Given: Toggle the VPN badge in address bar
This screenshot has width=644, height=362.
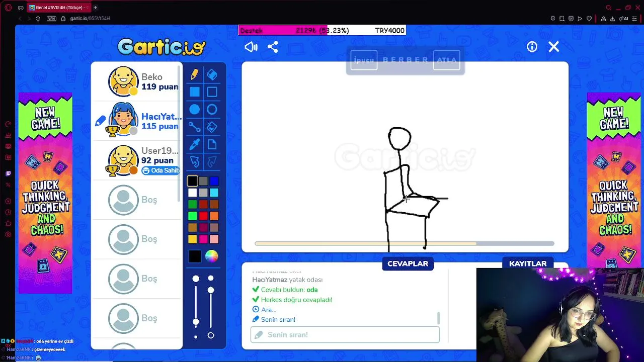Looking at the screenshot, I should point(51,19).
